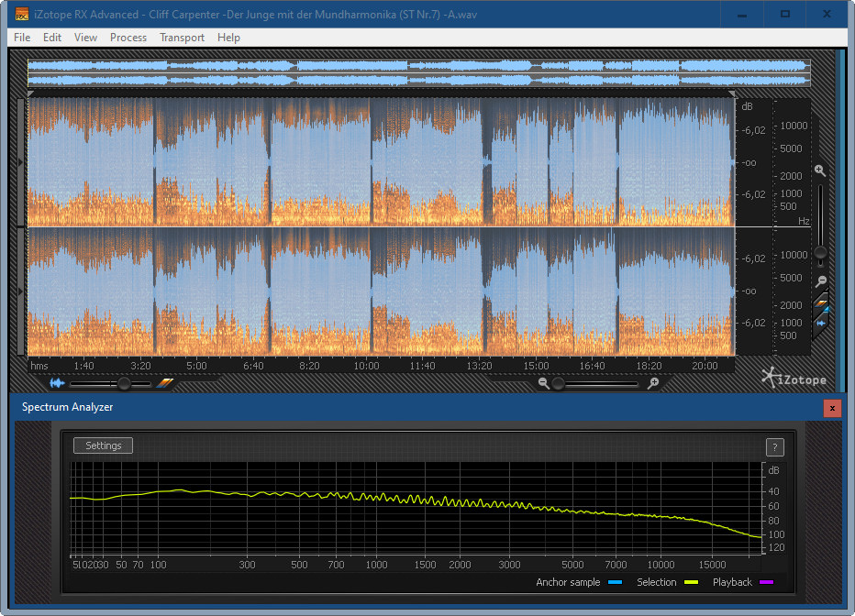Click the vertical zoom slider handle

[821, 252]
